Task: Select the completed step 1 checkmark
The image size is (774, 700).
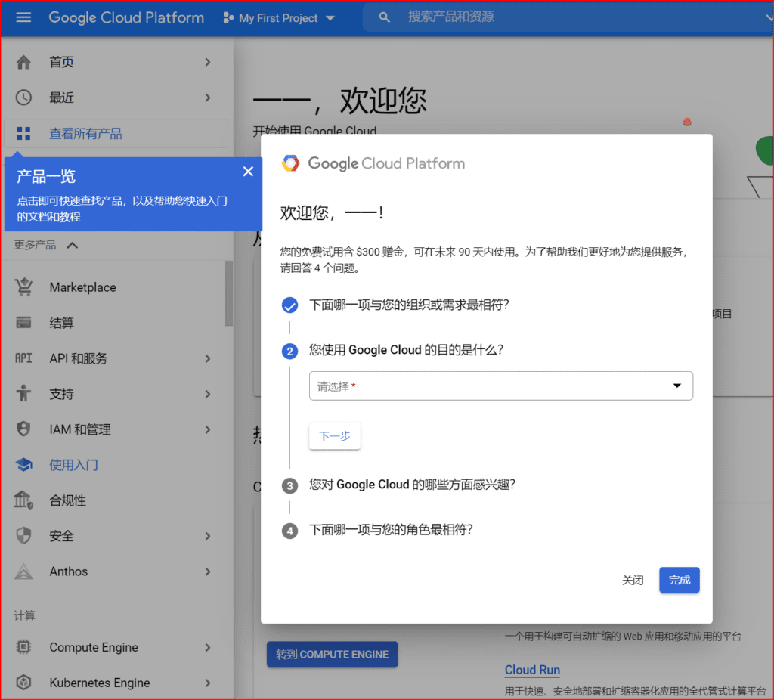Action: pos(289,305)
